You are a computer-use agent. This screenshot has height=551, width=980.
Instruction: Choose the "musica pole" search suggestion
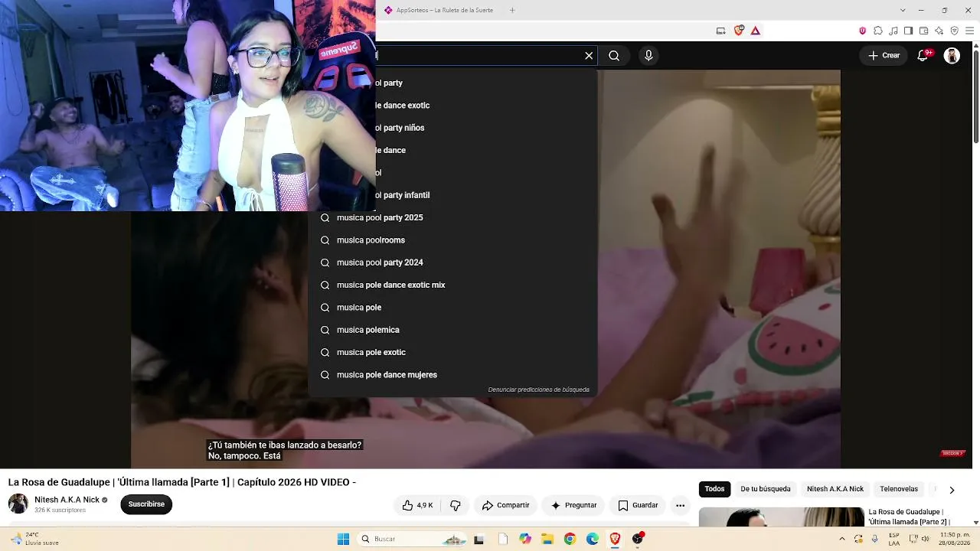pos(452,308)
